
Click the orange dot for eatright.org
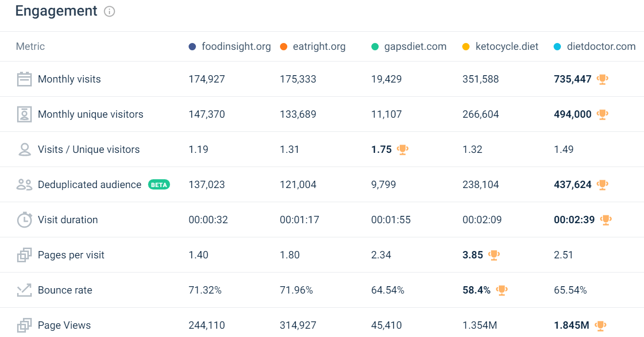point(283,47)
